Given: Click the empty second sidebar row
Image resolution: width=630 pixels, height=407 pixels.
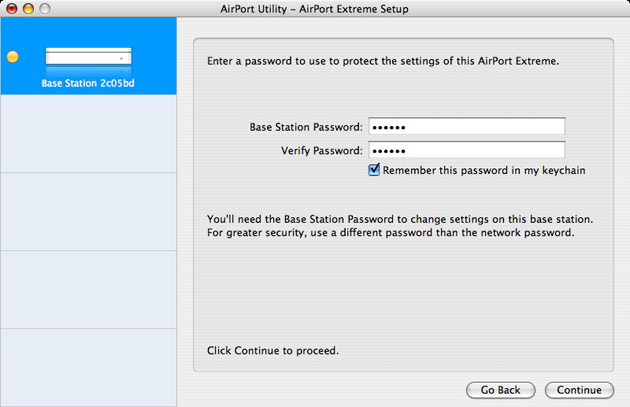Looking at the screenshot, I should tap(88, 134).
